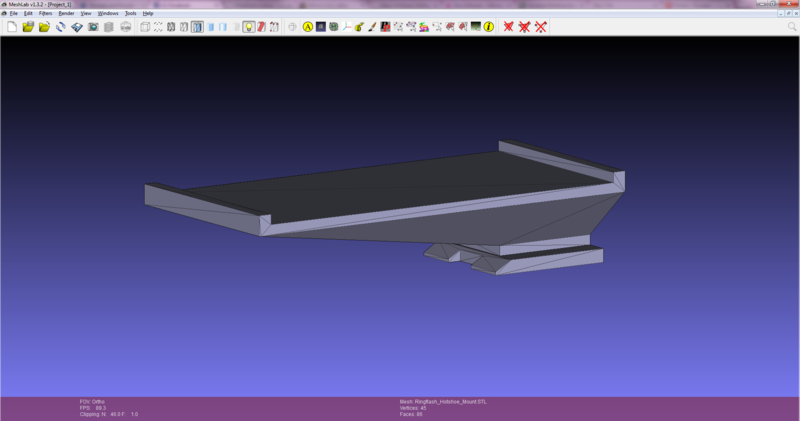Screen dimensions: 800x421
Task: Activate the manipulators axis tool
Action: (x=346, y=27)
